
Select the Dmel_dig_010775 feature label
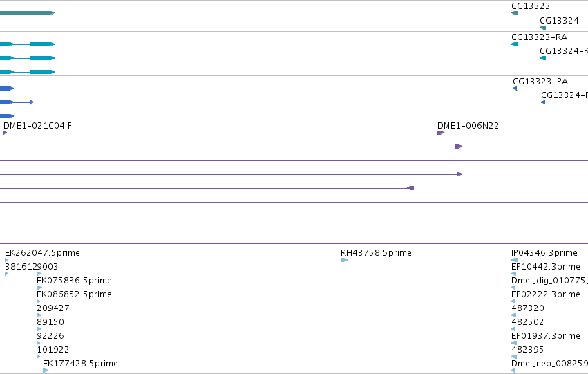pyautogui.click(x=549, y=281)
